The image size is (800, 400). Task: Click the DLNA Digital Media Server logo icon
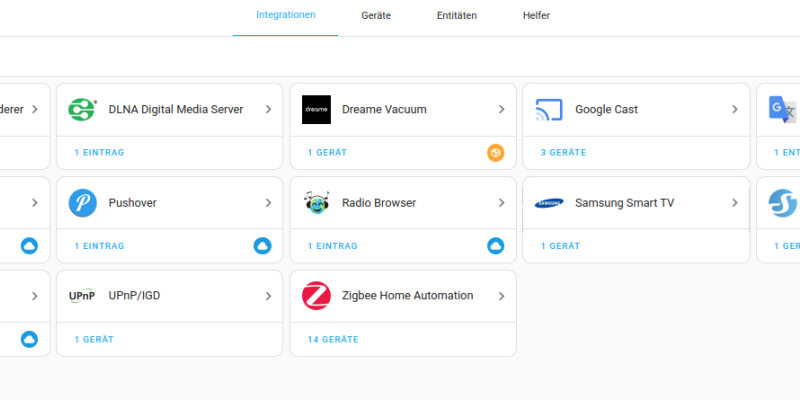click(x=82, y=110)
